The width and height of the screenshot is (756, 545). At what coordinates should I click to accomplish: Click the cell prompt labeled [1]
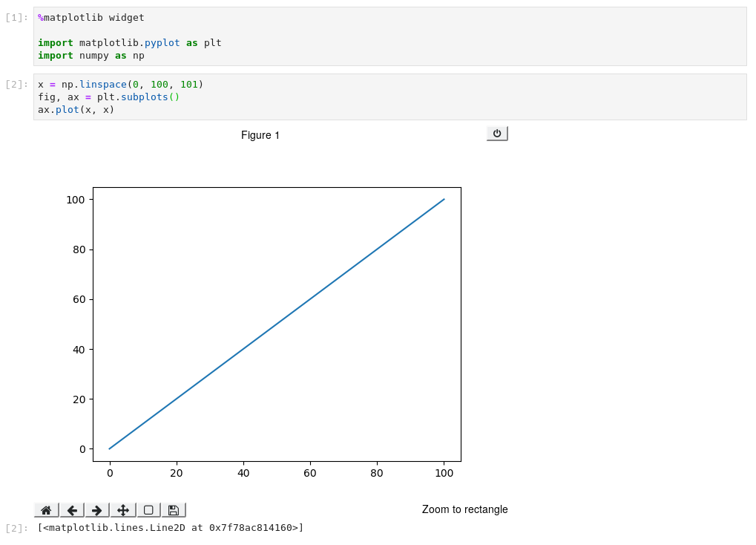pos(15,17)
